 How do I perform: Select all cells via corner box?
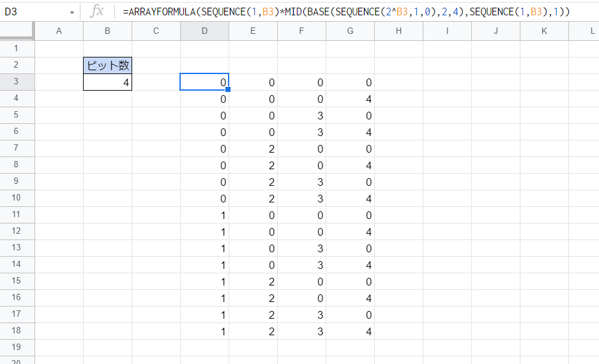17,31
